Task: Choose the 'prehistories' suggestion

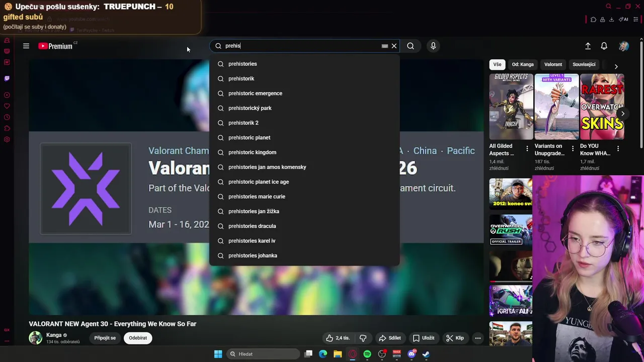Action: (x=304, y=64)
